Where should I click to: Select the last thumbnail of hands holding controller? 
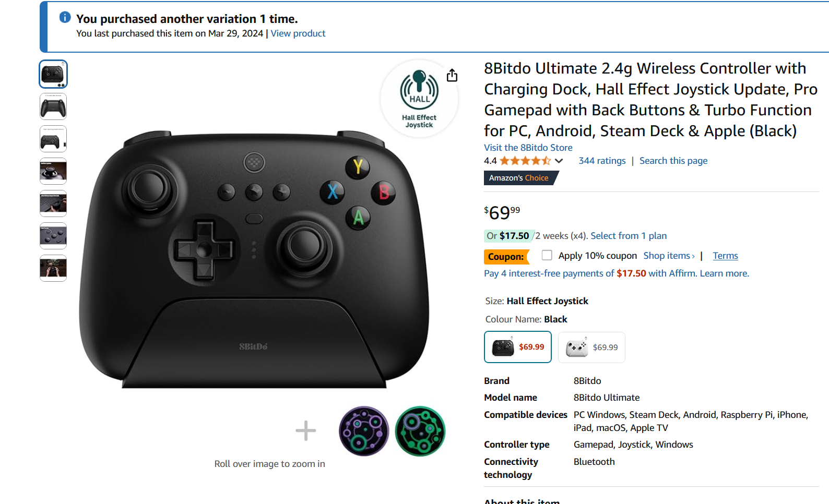click(x=53, y=268)
